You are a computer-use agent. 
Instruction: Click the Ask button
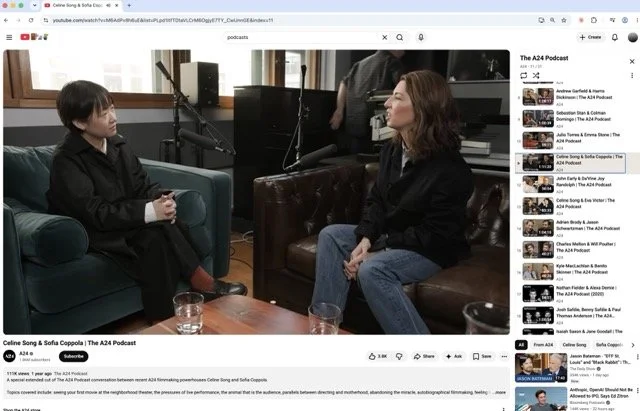454,356
